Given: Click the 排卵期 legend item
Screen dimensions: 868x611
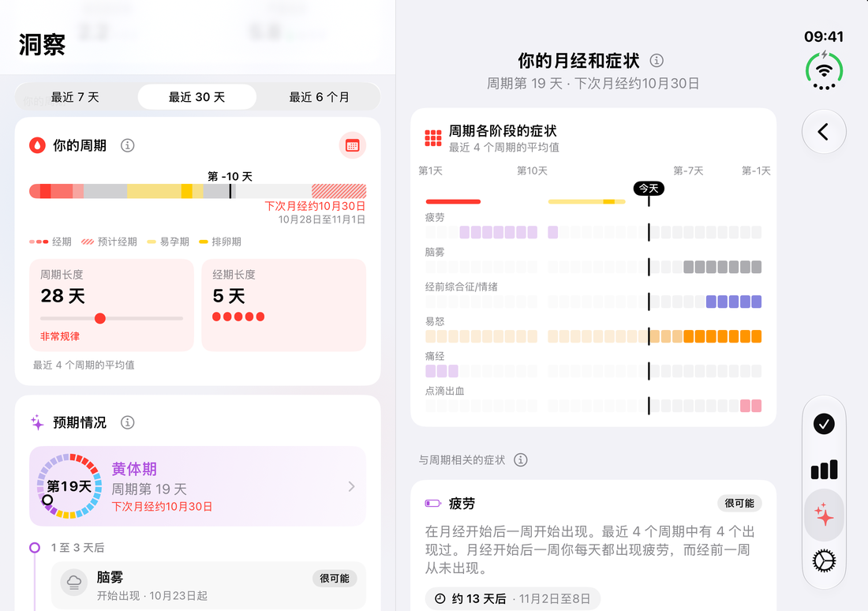Looking at the screenshot, I should 220,242.
